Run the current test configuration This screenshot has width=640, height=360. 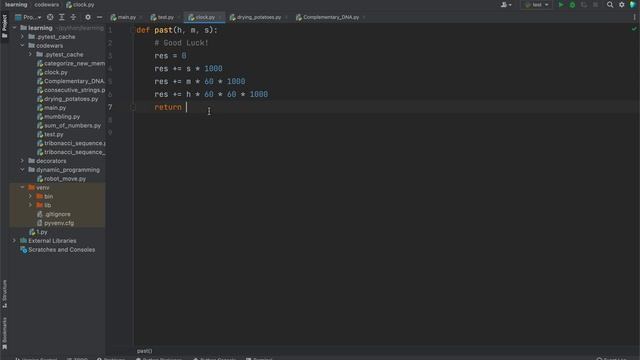pyautogui.click(x=561, y=5)
